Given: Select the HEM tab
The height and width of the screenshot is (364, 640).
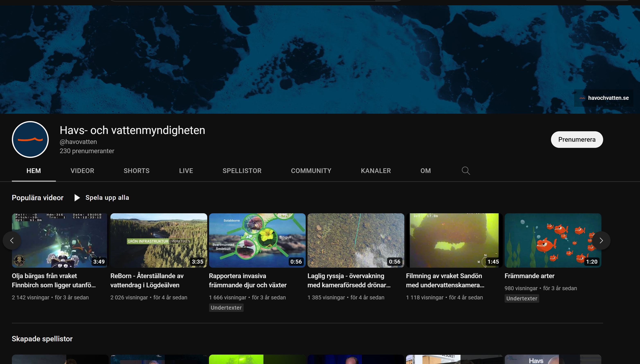Looking at the screenshot, I should [34, 171].
